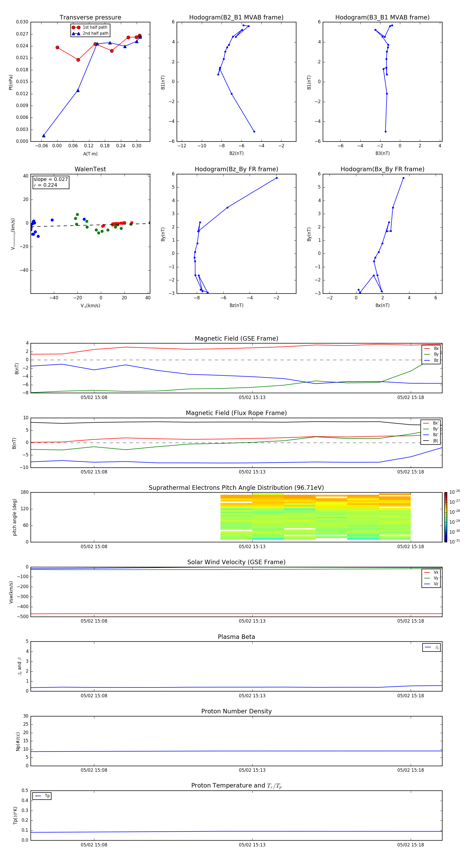The image size is (473, 868).
Task: Click 'Bz' in GSE magnetic field legend
Action: tap(436, 360)
